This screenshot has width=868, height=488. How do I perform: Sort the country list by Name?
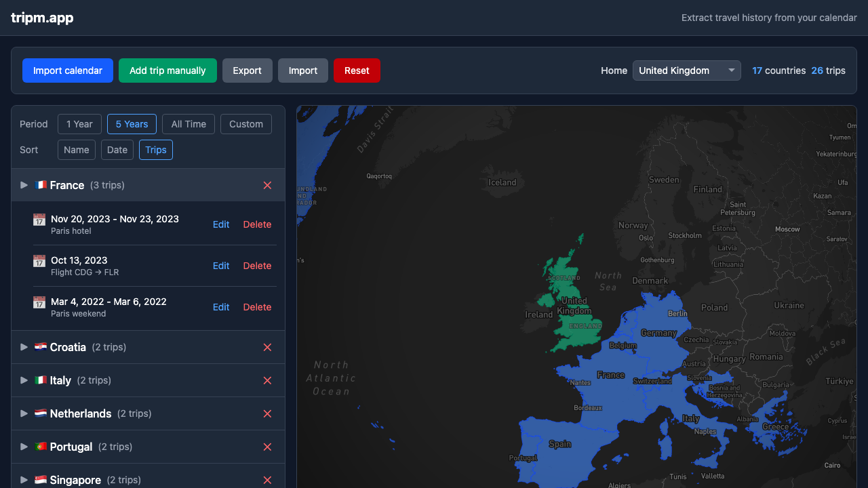point(76,150)
